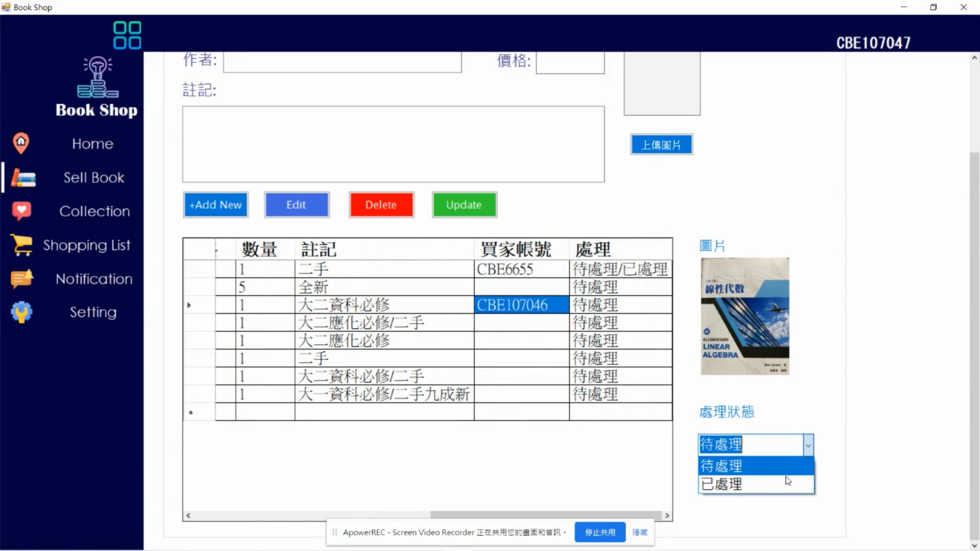Select the CBE107046 buyer account cell

[x=522, y=305]
